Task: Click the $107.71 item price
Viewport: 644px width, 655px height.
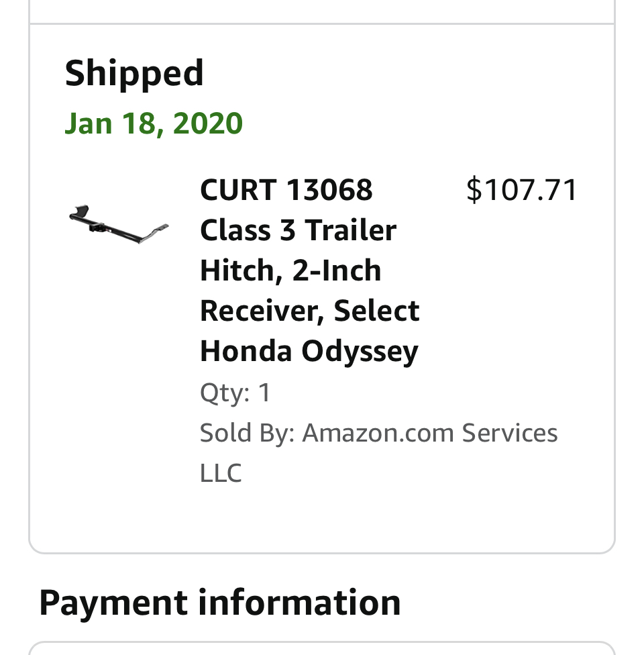Action: click(521, 190)
